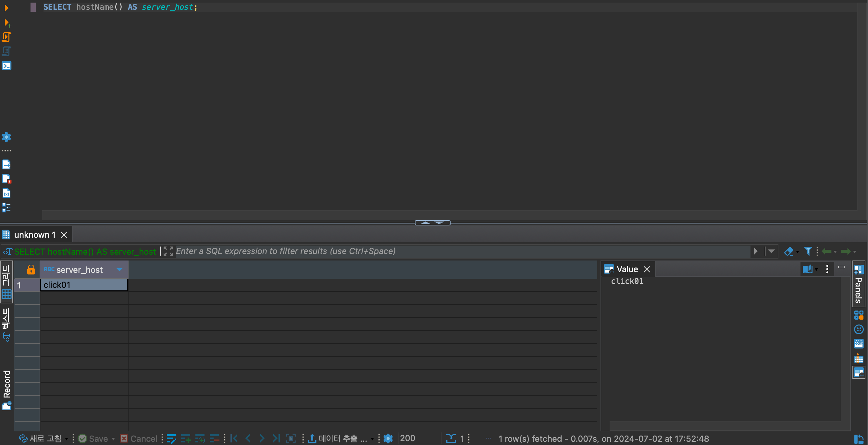Click the editor/results splitter collapse handle
This screenshot has height=445, width=868.
432,222
